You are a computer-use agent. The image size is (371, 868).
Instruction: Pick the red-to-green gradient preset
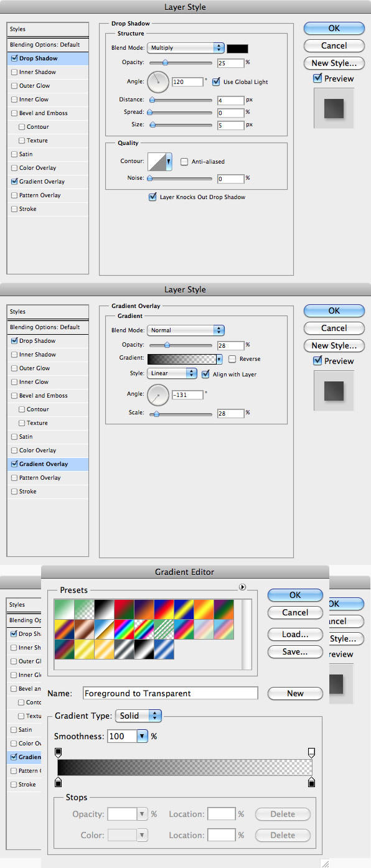pyautogui.click(x=124, y=609)
